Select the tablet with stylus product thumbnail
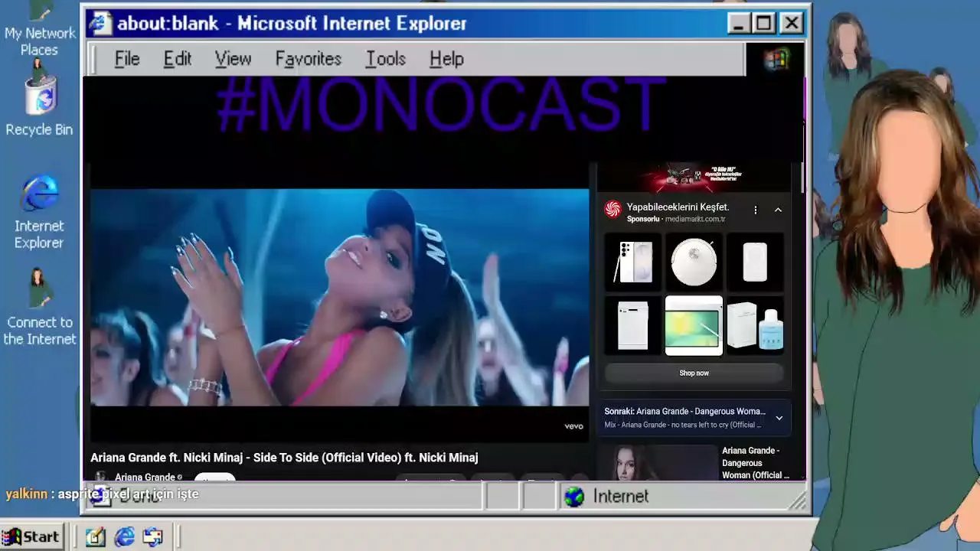Viewport: 980px width, 551px height. [x=694, y=325]
